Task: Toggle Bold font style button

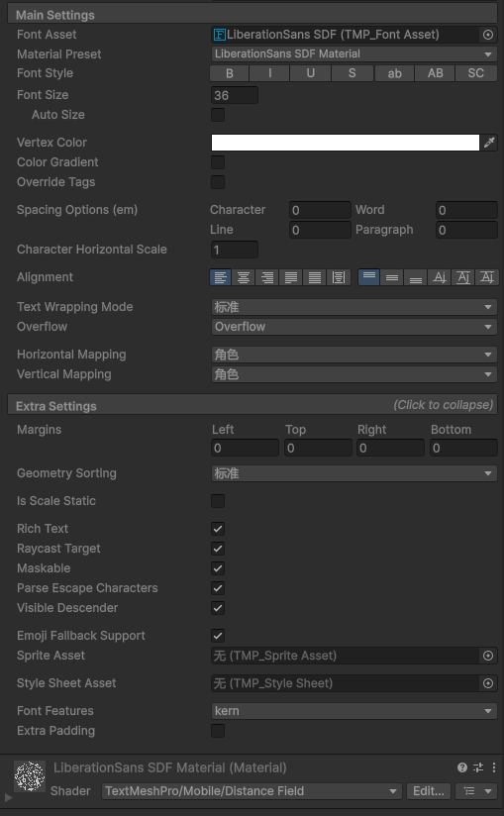Action: [230, 73]
